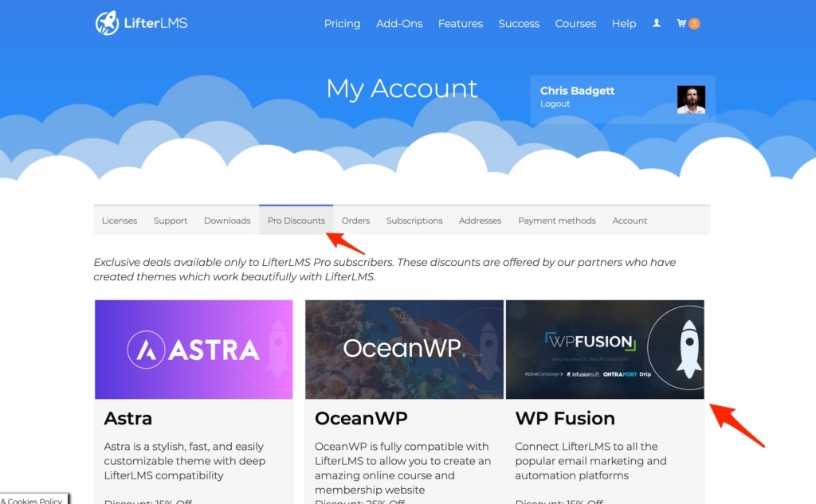Open the Subscriptions tab
Viewport: 816px width, 504px height.
(414, 221)
